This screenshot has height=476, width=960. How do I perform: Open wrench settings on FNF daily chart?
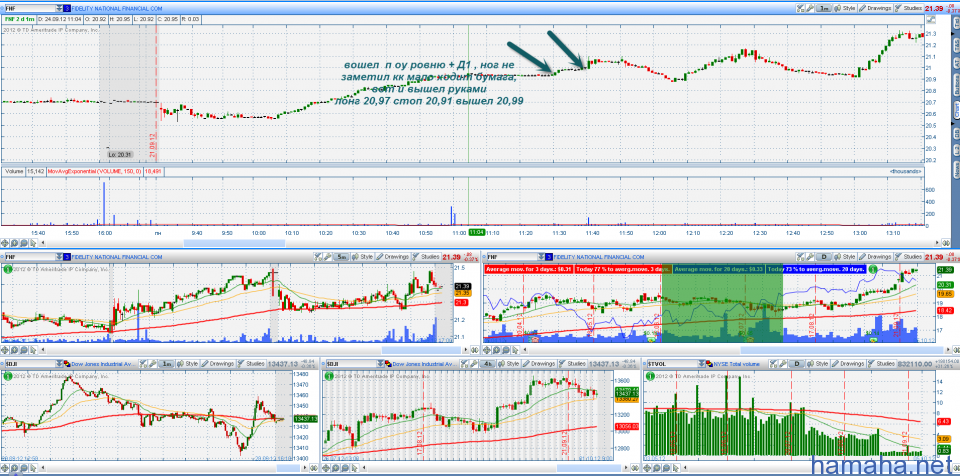810,257
